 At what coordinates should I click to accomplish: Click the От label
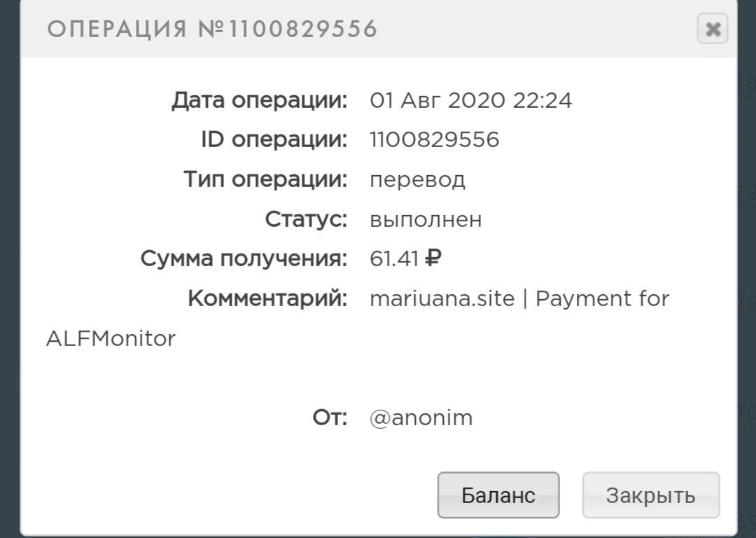(x=329, y=418)
